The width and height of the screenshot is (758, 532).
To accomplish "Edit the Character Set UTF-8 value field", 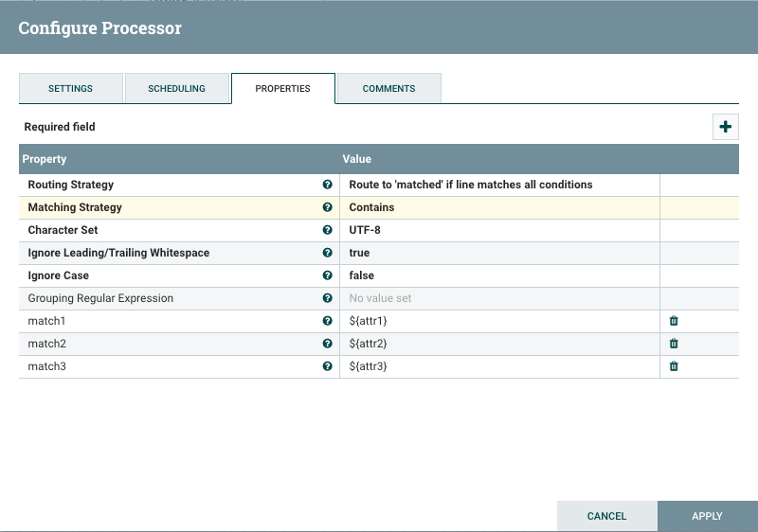I will point(499,230).
